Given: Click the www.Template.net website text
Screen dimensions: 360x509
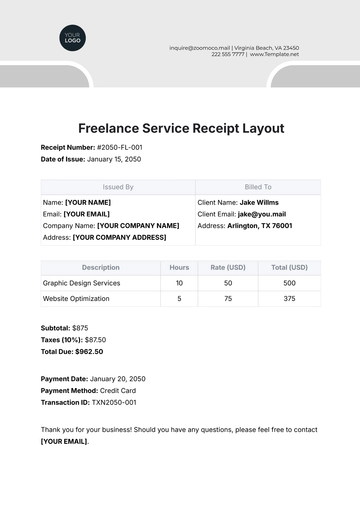Looking at the screenshot, I should pos(274,54).
